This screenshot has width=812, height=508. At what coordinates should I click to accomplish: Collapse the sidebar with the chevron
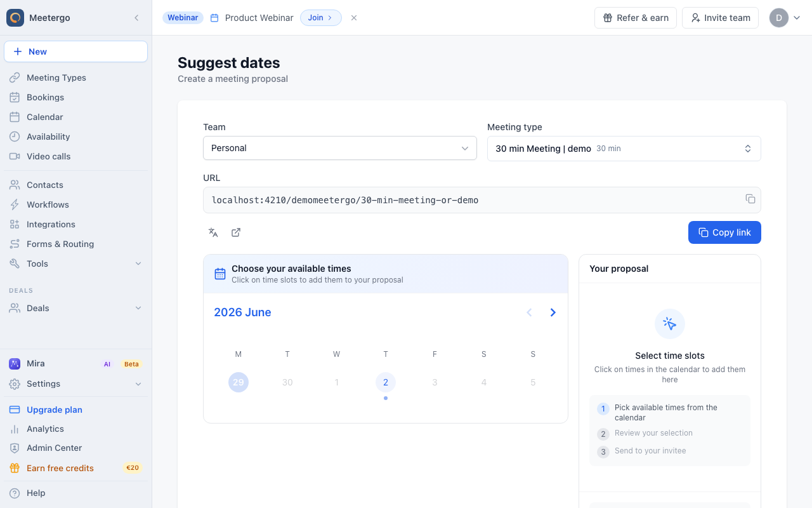[136, 18]
